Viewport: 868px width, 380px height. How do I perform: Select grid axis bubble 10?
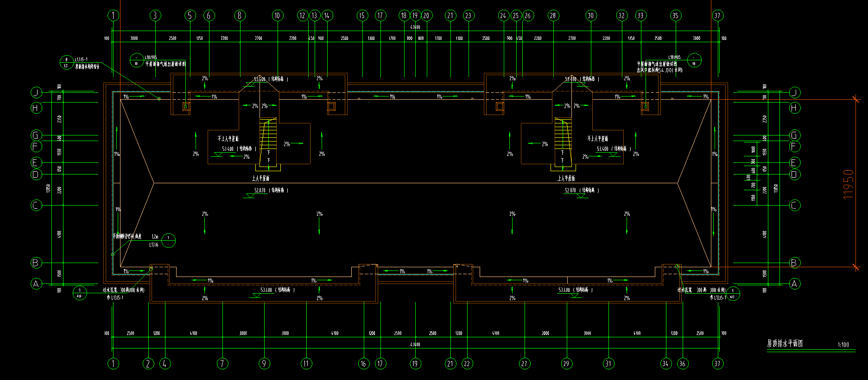[277, 15]
